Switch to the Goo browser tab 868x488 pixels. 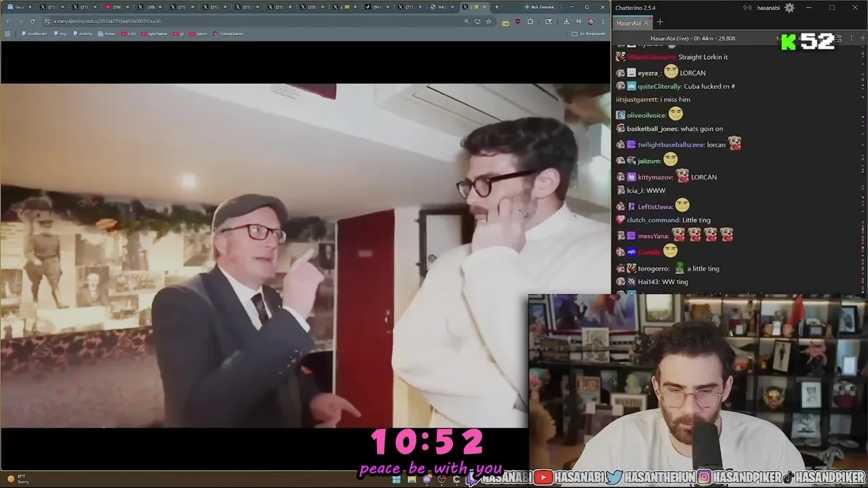click(18, 7)
